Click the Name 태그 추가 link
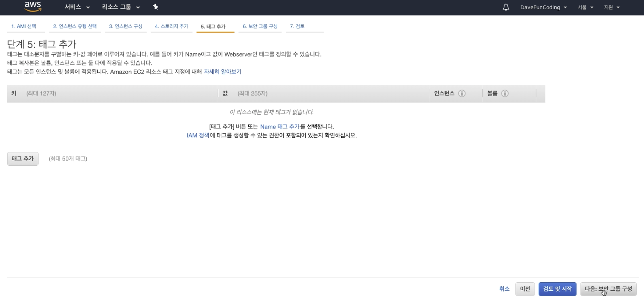644x304 pixels. pos(280,127)
